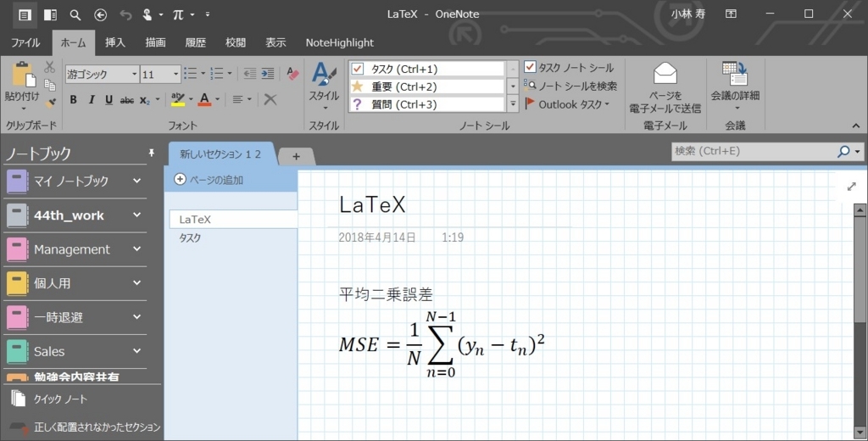
Task: Add a new section with plus tab
Action: coord(296,156)
